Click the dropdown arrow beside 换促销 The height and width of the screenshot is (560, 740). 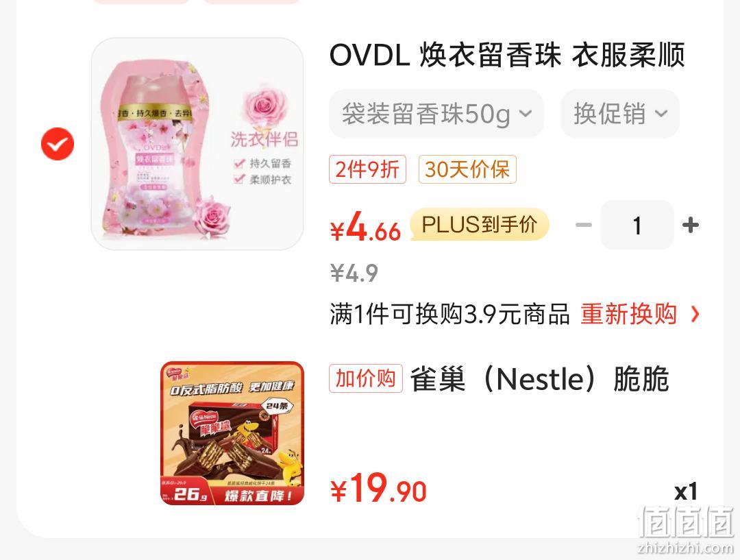pos(662,114)
